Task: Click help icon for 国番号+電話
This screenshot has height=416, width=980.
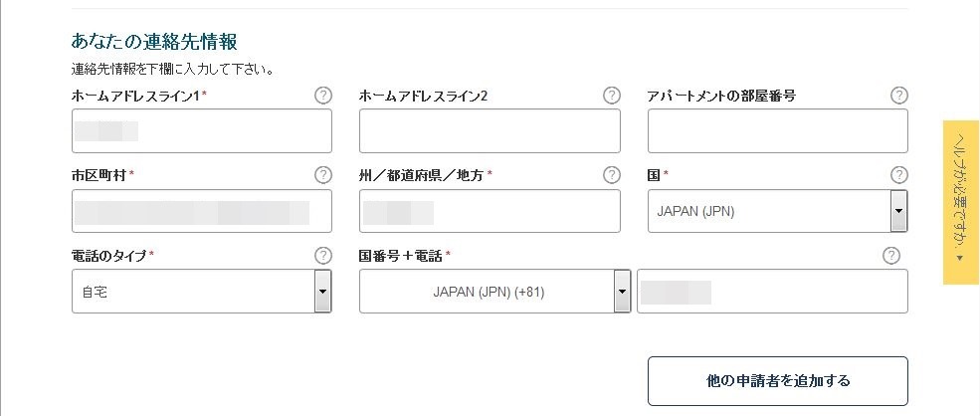Action: coord(891,255)
